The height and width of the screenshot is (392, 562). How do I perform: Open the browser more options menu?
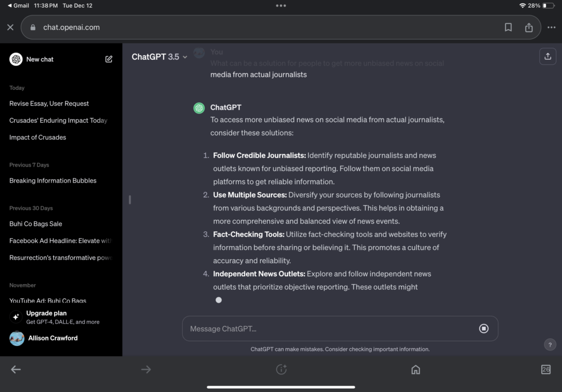pos(551,27)
